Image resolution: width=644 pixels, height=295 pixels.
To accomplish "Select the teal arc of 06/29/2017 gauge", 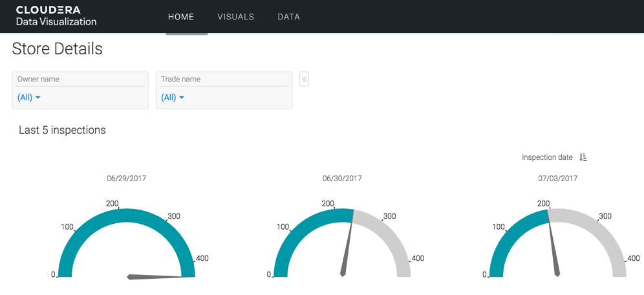I will coord(127,215).
